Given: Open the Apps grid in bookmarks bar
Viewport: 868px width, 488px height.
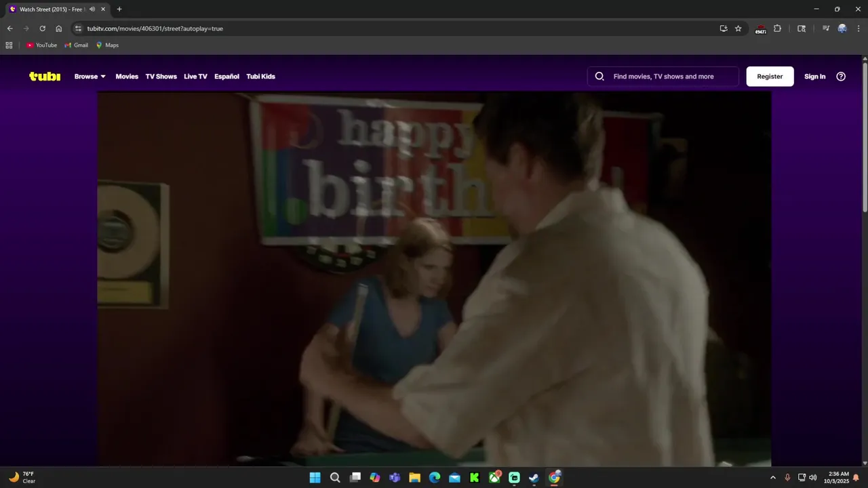Looking at the screenshot, I should [9, 45].
